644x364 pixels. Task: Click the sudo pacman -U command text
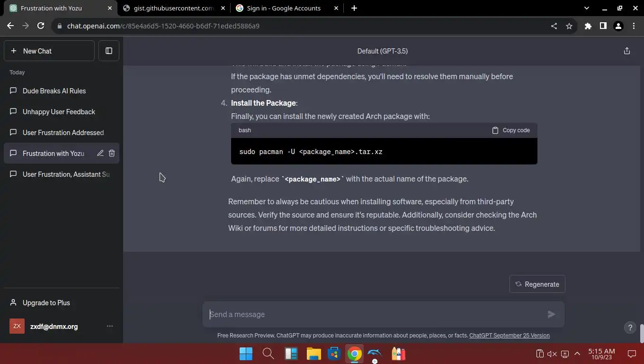(311, 152)
